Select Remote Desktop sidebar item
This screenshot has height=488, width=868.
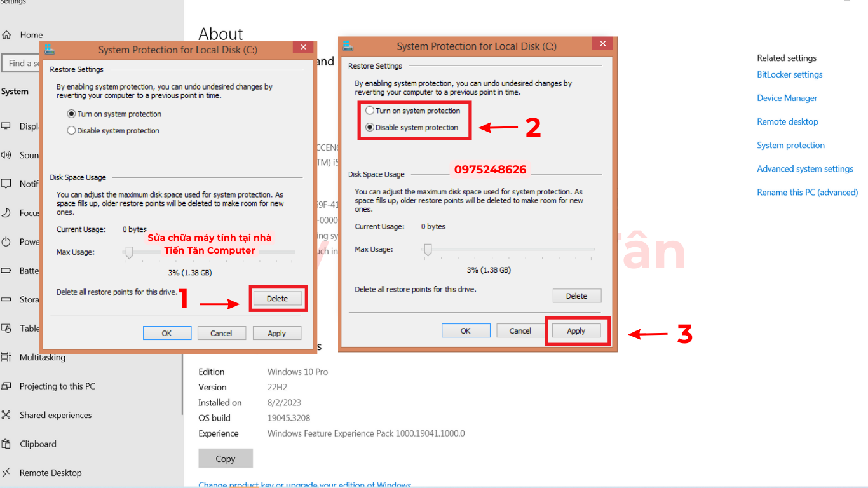point(51,473)
